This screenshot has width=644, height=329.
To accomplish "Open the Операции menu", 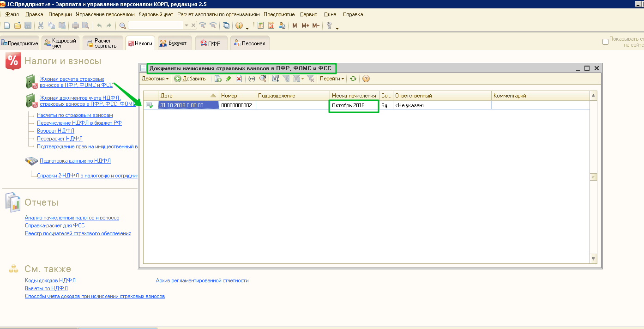I will (60, 14).
